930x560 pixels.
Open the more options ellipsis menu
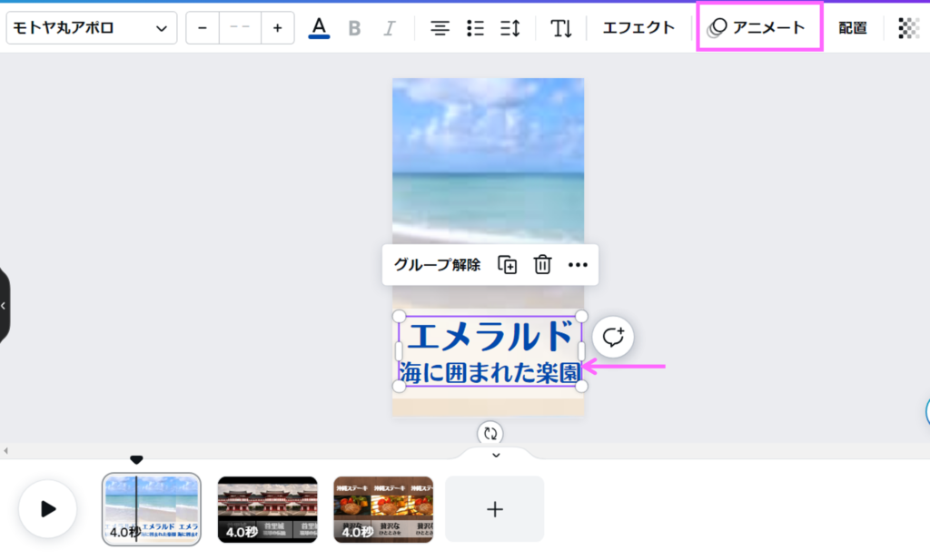tap(578, 265)
